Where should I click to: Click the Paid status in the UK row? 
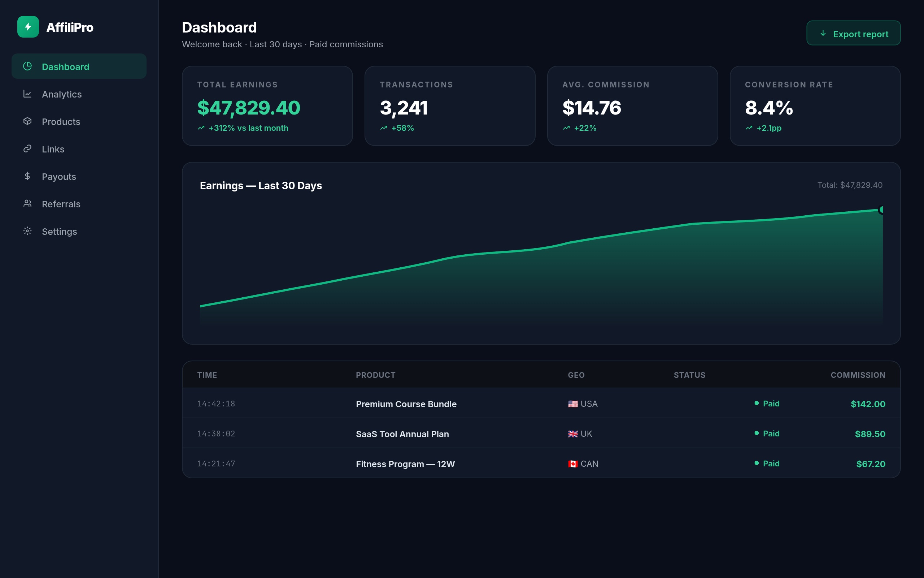(x=767, y=433)
